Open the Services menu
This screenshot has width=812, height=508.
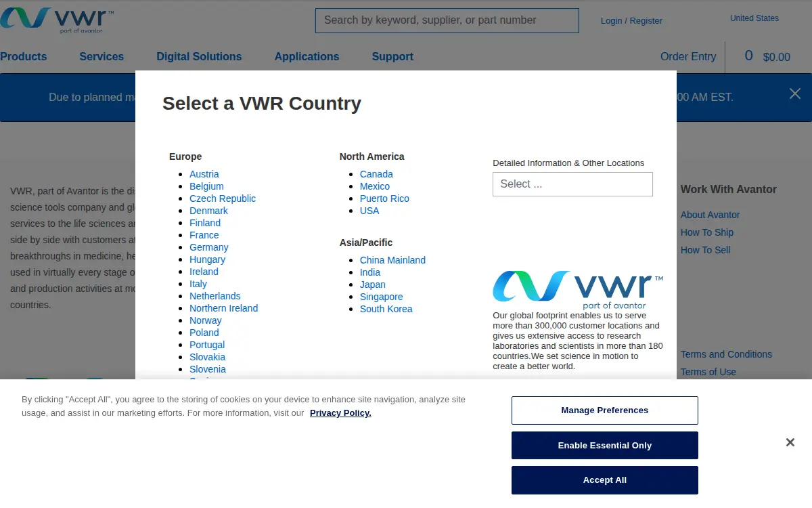coord(101,57)
